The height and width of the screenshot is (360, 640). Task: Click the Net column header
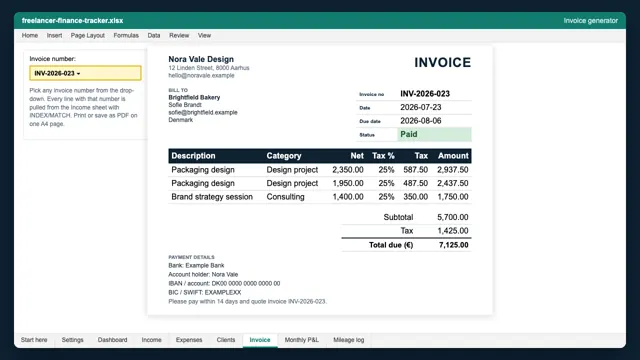coord(357,156)
